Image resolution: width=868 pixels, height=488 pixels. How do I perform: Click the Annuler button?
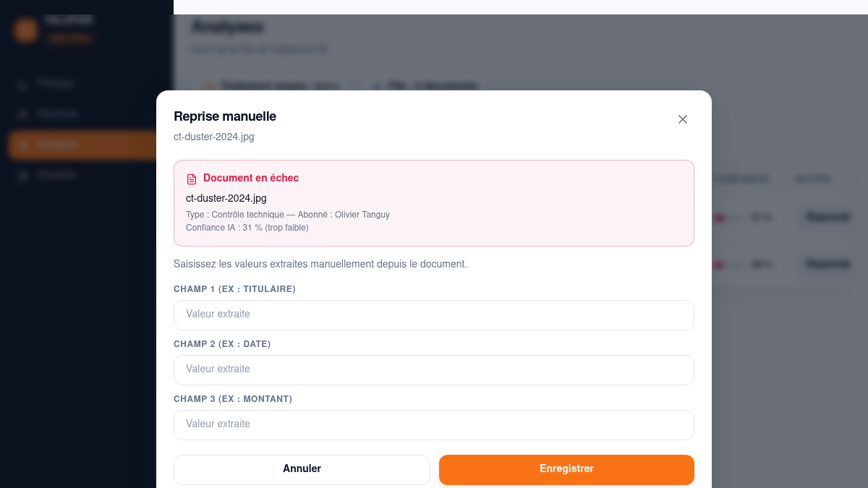[302, 469]
